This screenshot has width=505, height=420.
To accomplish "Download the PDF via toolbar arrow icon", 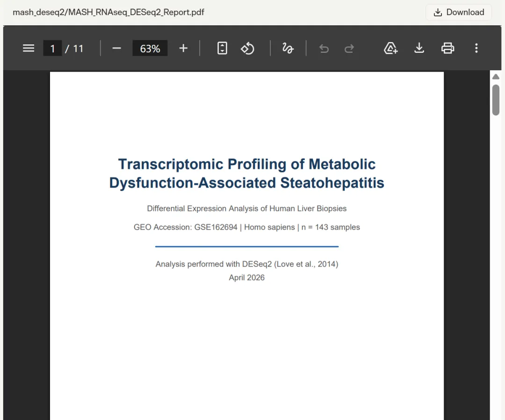I will tap(419, 48).
